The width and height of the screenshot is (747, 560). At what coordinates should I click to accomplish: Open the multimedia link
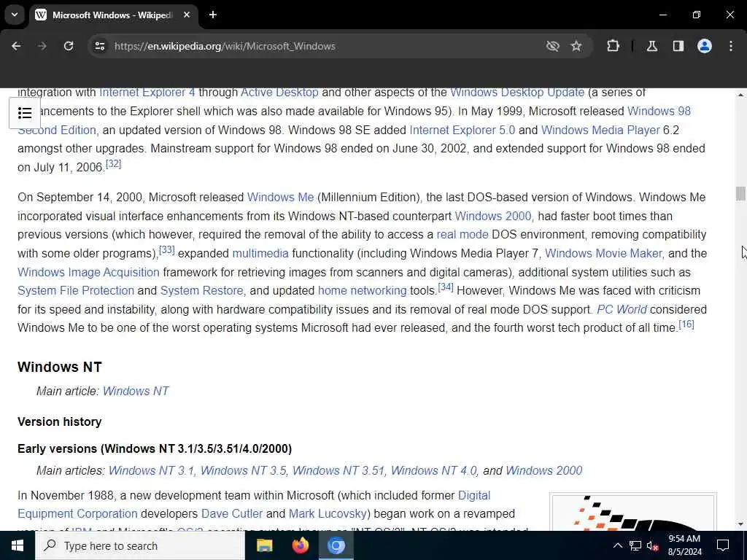pyautogui.click(x=260, y=253)
